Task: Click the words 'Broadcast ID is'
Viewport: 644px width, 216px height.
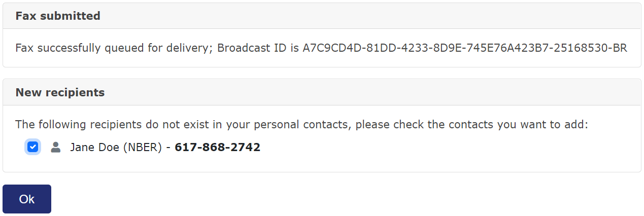Action: 258,48
